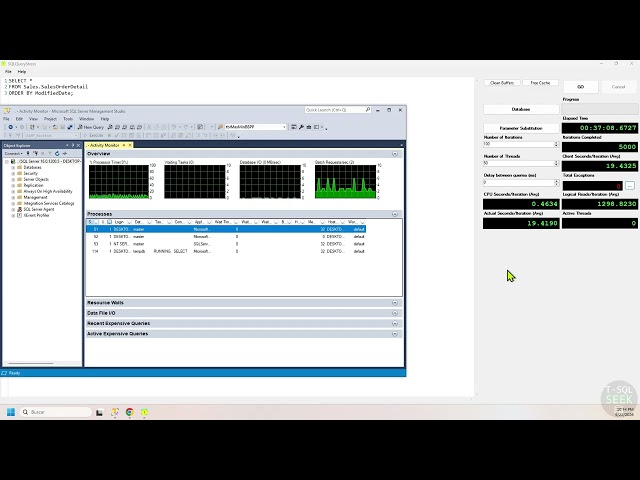Click the SSMS icon on the taskbar

(115, 412)
